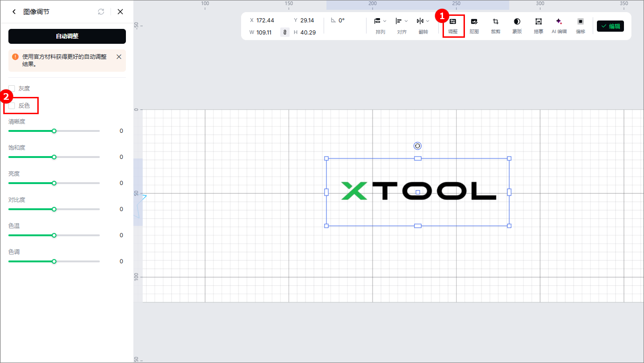
Task: Click the 亮度 brightness slider handle
Action: click(54, 183)
